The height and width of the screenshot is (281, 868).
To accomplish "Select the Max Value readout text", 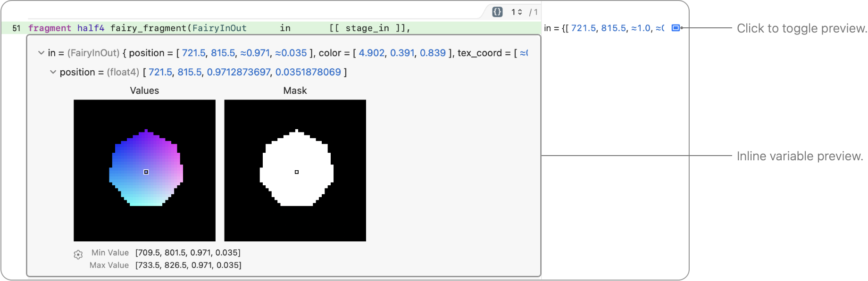I will [188, 265].
